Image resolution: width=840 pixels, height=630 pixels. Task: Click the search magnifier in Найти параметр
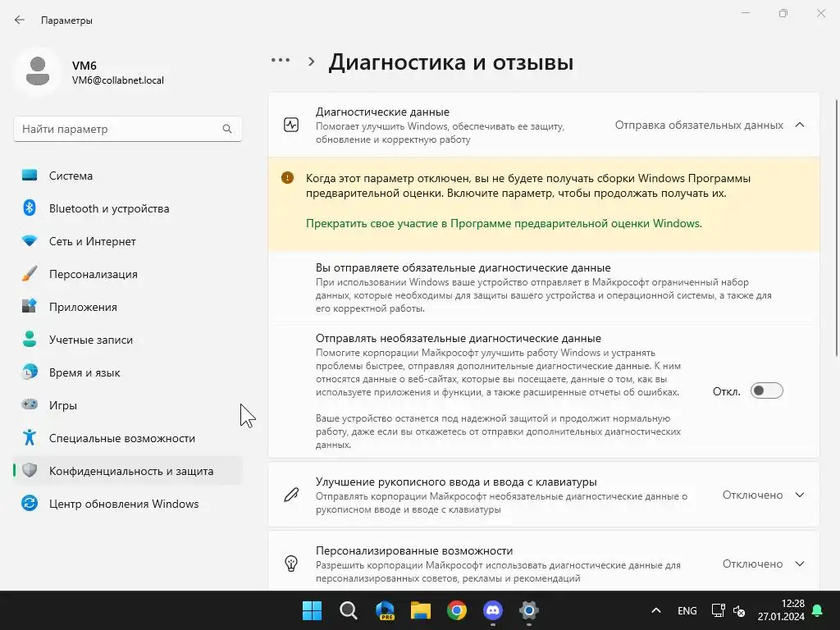[227, 129]
